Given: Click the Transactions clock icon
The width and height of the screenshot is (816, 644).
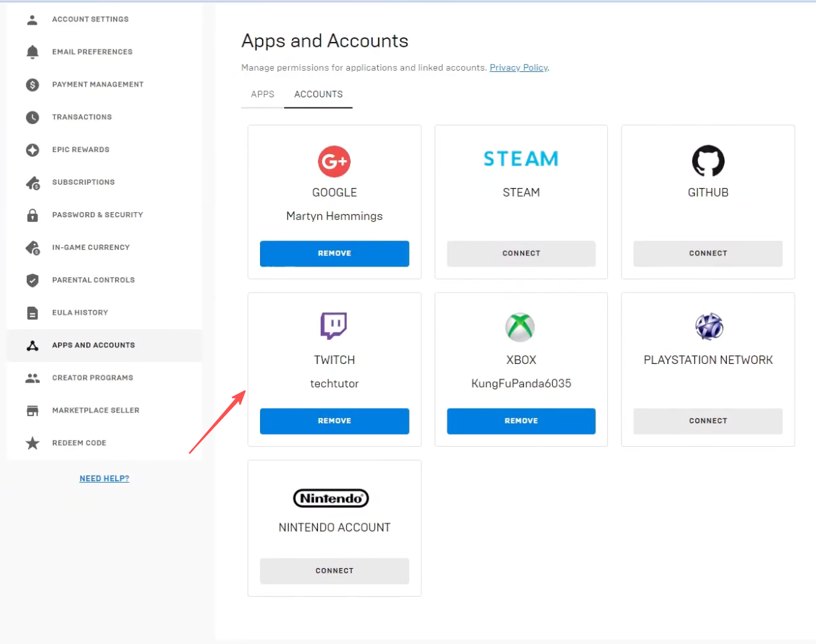Looking at the screenshot, I should tap(32, 117).
